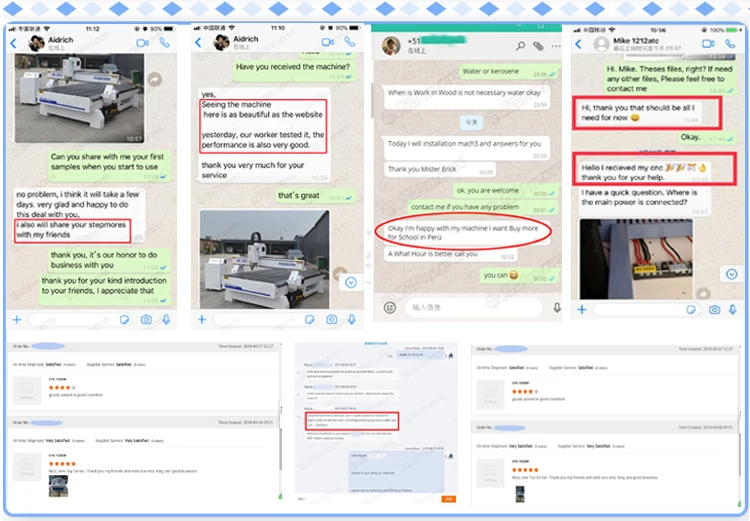
Task: Tap back arrow in Mike 1212atc chat
Action: coord(579,44)
